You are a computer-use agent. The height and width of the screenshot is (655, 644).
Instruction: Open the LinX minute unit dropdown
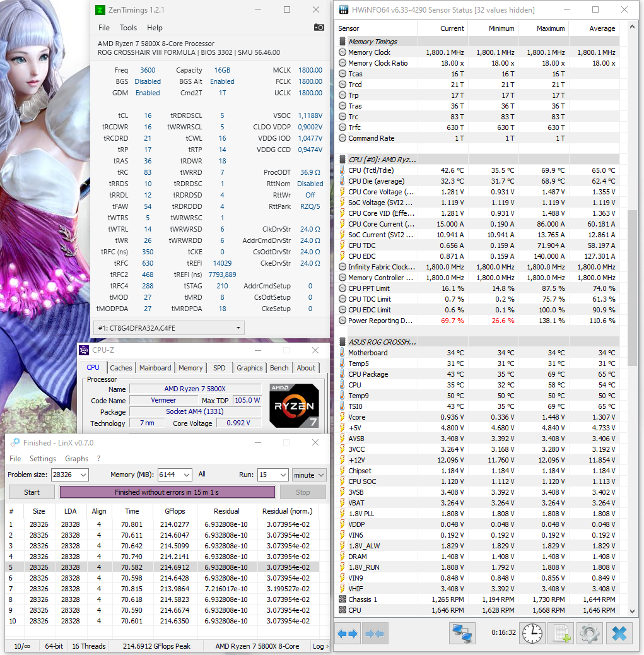[x=309, y=475]
